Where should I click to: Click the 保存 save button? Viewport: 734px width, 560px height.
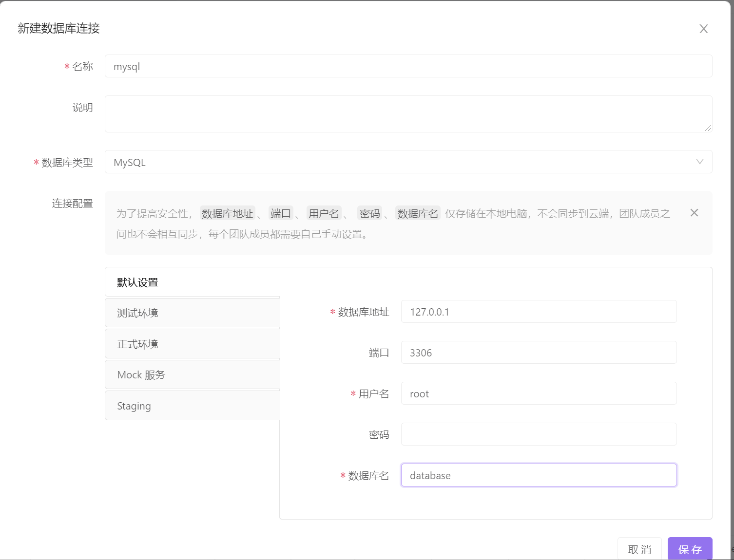690,549
